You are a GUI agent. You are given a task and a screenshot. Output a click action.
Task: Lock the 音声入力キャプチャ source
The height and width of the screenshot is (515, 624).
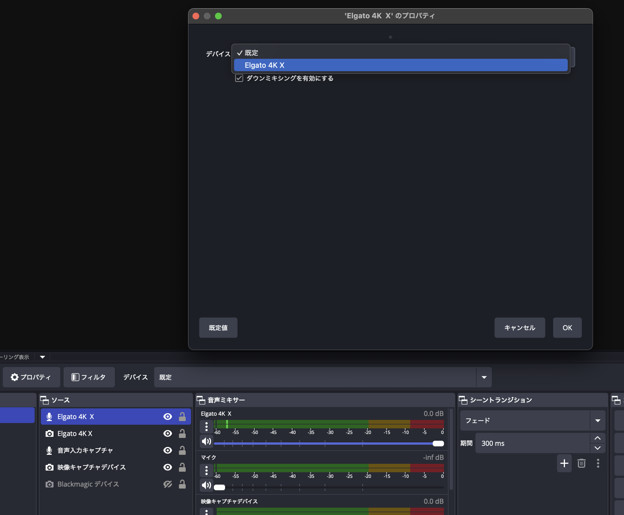click(x=182, y=450)
